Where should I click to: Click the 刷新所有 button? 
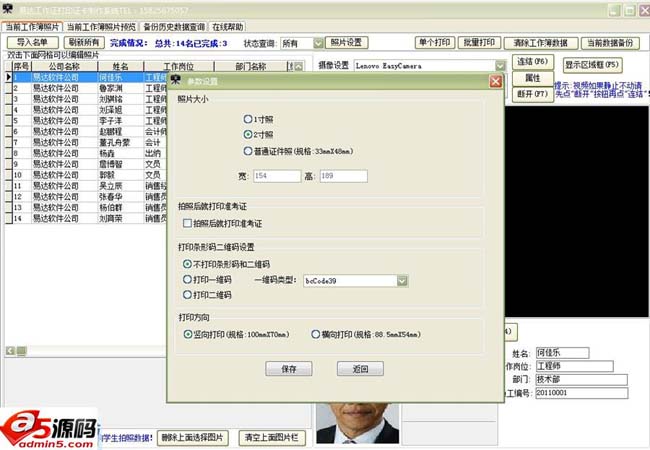84,42
